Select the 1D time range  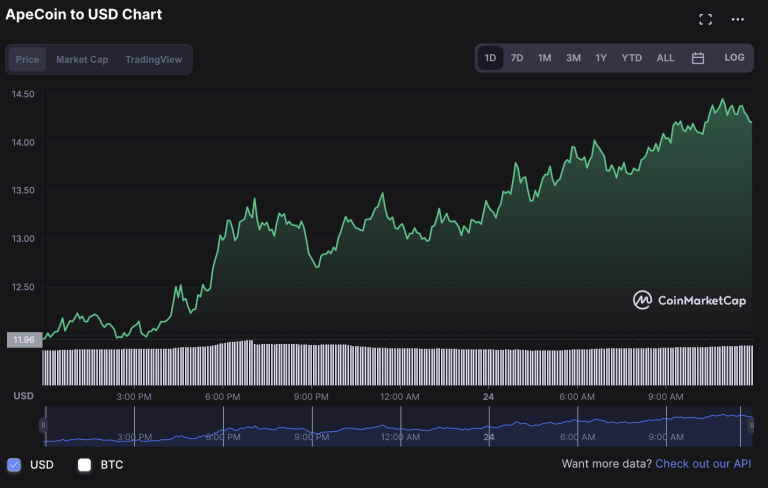(490, 58)
